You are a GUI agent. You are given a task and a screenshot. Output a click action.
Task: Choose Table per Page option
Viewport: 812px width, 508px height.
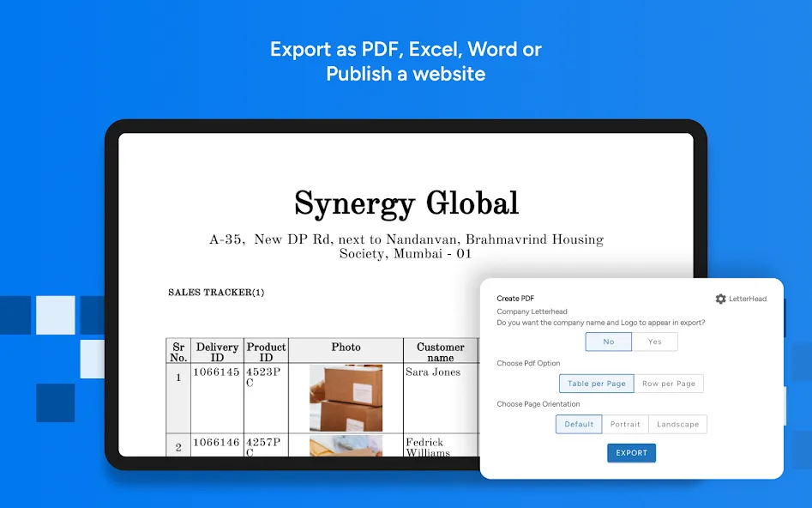597,384
